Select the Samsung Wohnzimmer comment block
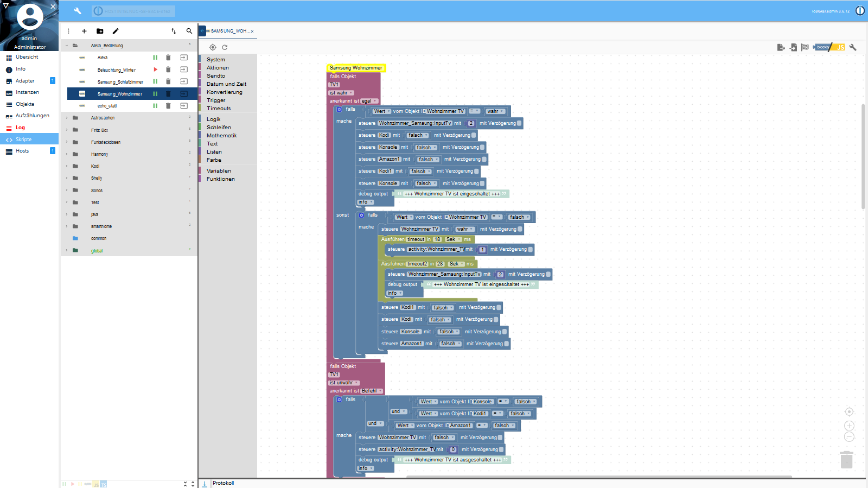The image size is (868, 488). coord(356,68)
